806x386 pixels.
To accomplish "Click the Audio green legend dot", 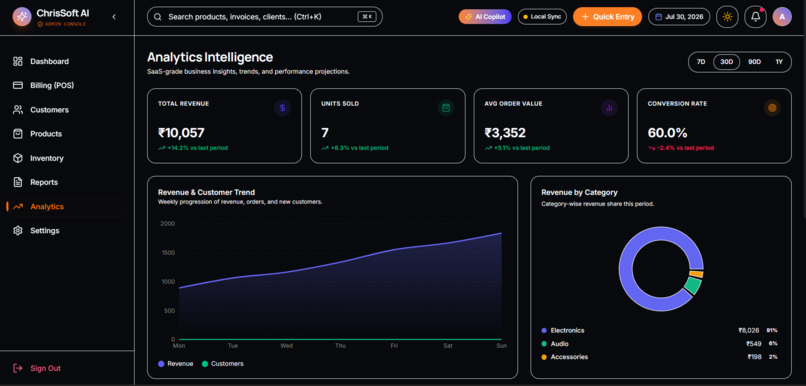I will pyautogui.click(x=544, y=344).
